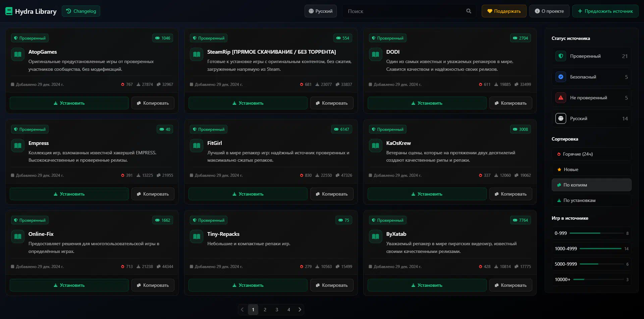Click the blue checkmark Безопасный icon
The width and height of the screenshot is (644, 319).
pos(561,77)
